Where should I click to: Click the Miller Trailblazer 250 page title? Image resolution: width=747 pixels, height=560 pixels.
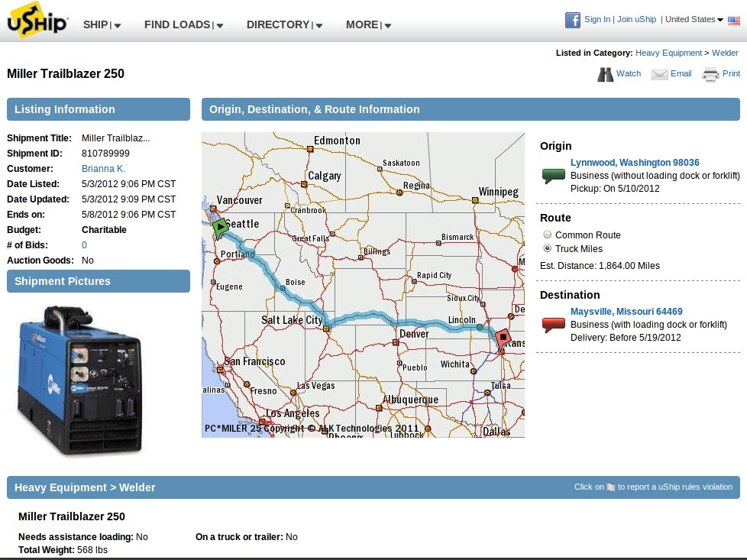tap(65, 73)
